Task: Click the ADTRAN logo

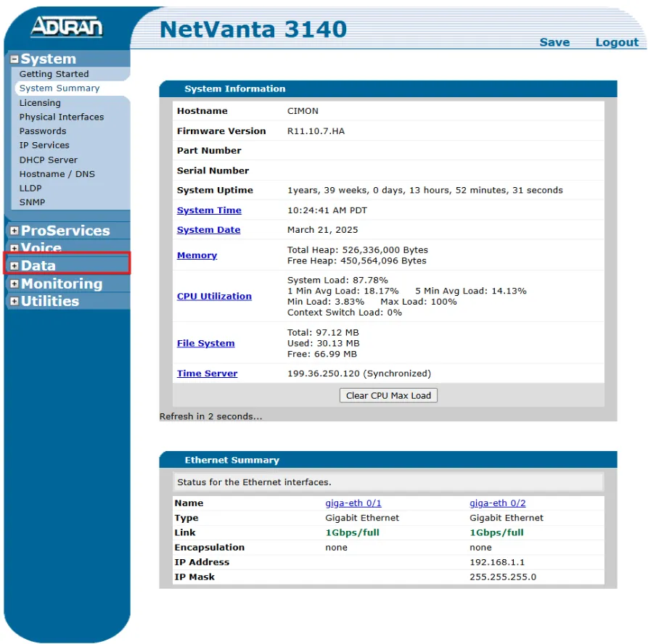Action: click(66, 27)
